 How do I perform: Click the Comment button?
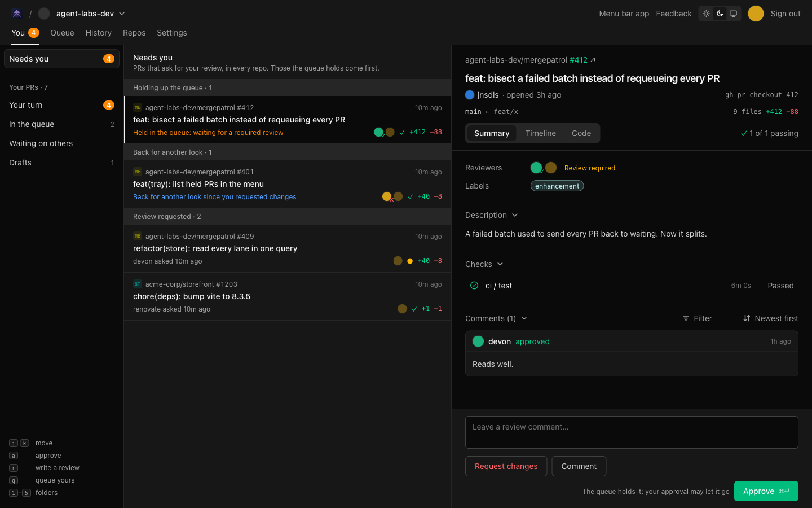click(x=579, y=466)
